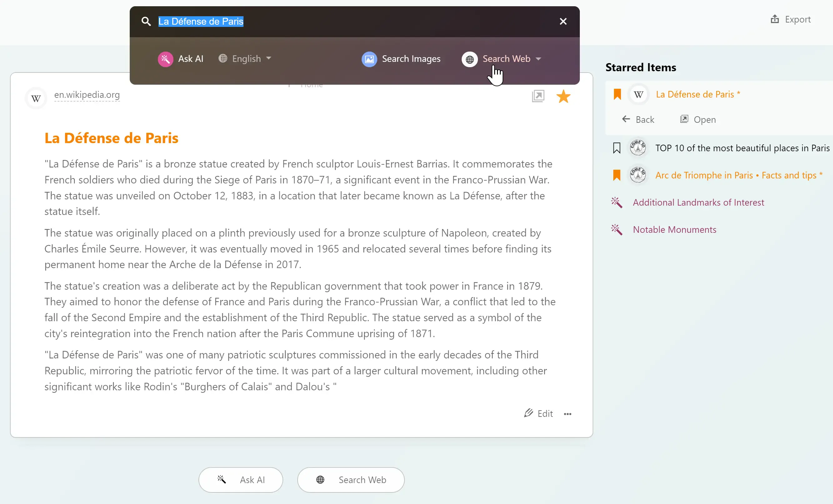Click the Wikipedia W icon on the article card
Viewport: 833px width, 504px height.
[36, 98]
